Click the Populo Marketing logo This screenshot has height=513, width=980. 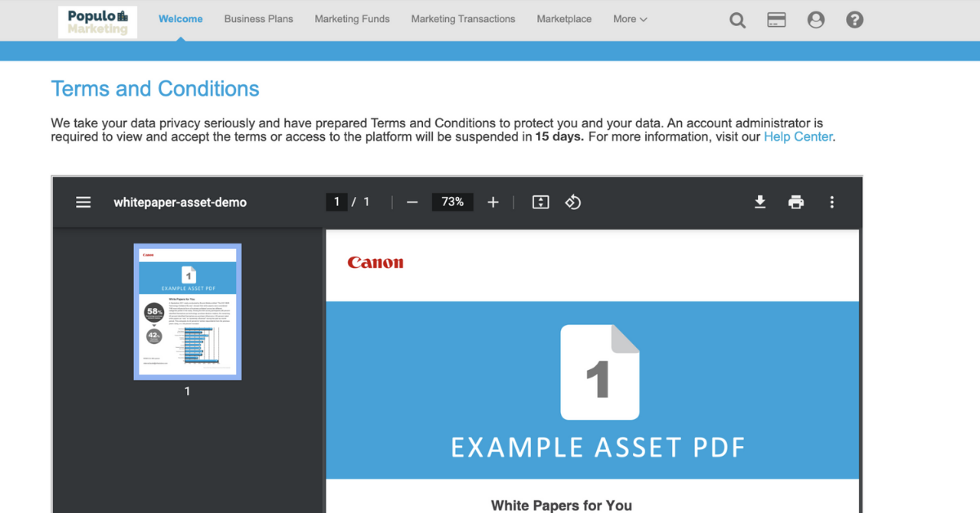(97, 22)
